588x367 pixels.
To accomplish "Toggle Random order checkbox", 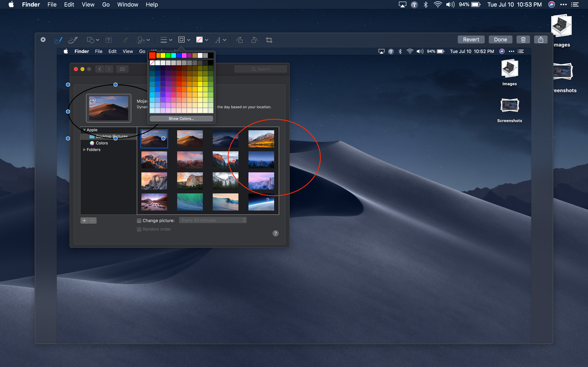I will point(139,229).
